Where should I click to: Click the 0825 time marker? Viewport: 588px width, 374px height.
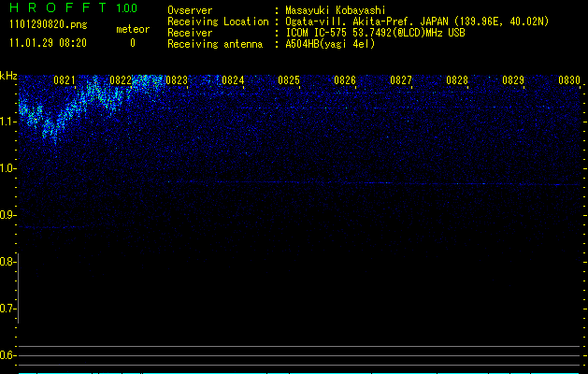pos(289,80)
